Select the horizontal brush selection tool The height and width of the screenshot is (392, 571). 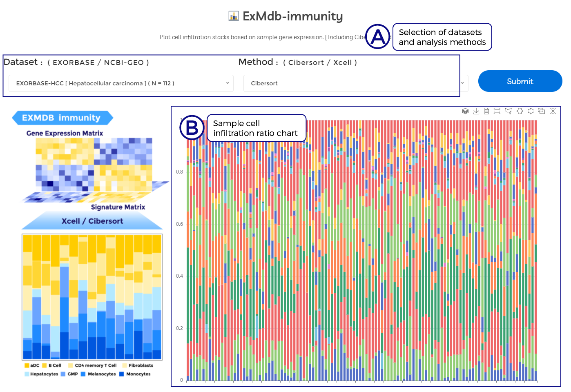coord(520,111)
